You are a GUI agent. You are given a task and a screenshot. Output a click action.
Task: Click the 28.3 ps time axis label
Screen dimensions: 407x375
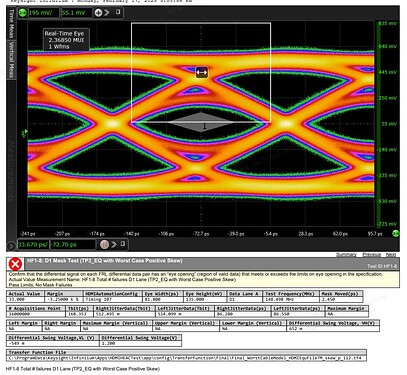306,233
